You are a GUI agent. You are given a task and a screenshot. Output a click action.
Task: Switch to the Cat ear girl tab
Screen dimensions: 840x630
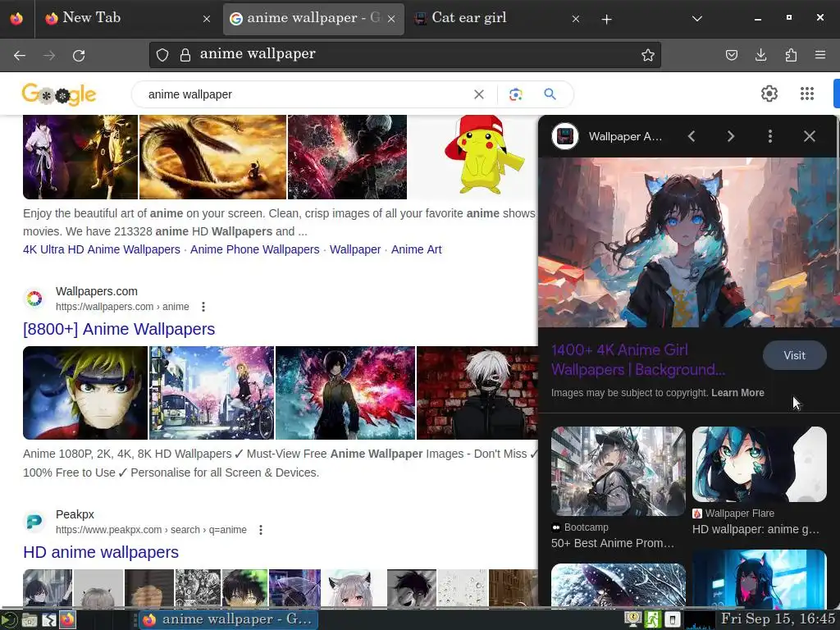click(496, 18)
